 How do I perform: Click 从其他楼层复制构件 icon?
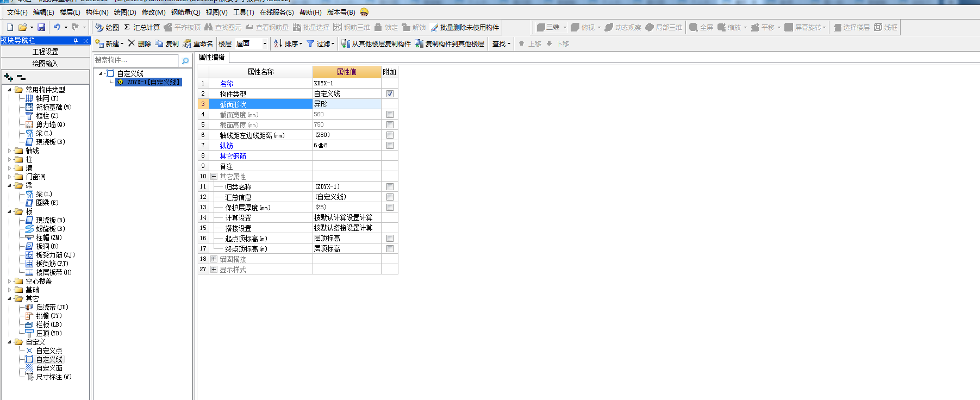[346, 43]
